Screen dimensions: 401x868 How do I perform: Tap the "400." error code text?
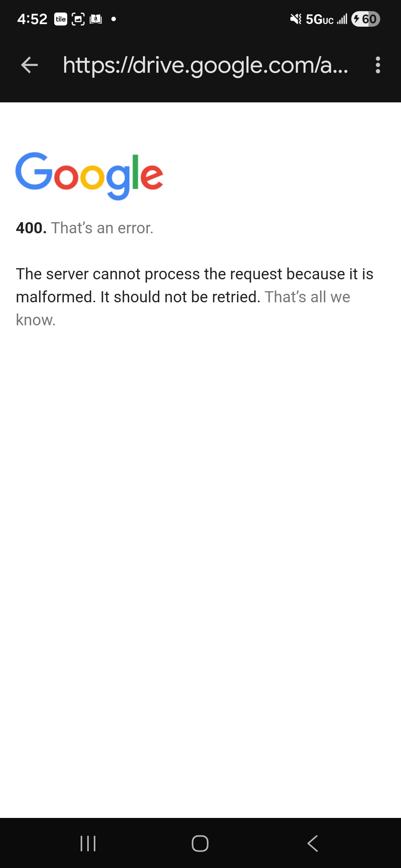point(31,228)
